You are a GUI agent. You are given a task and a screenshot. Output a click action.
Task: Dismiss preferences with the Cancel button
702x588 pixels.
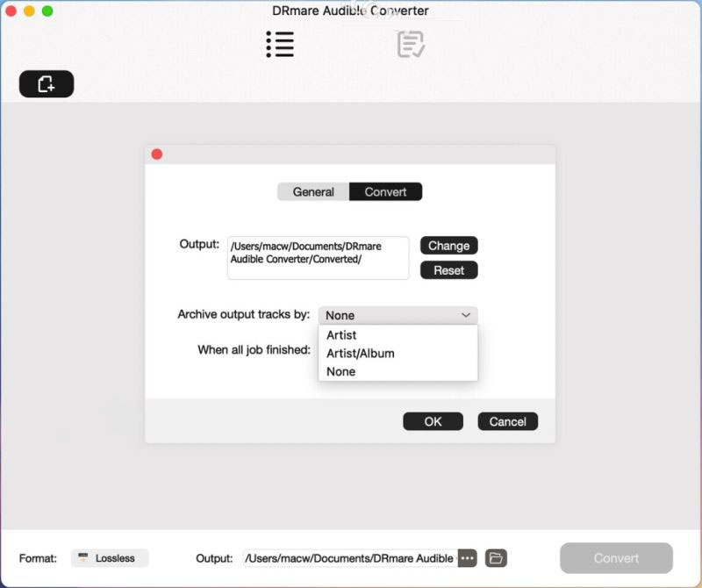[508, 421]
